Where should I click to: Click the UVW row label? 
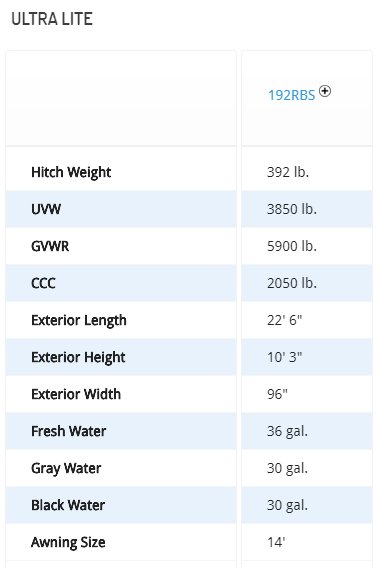46,209
